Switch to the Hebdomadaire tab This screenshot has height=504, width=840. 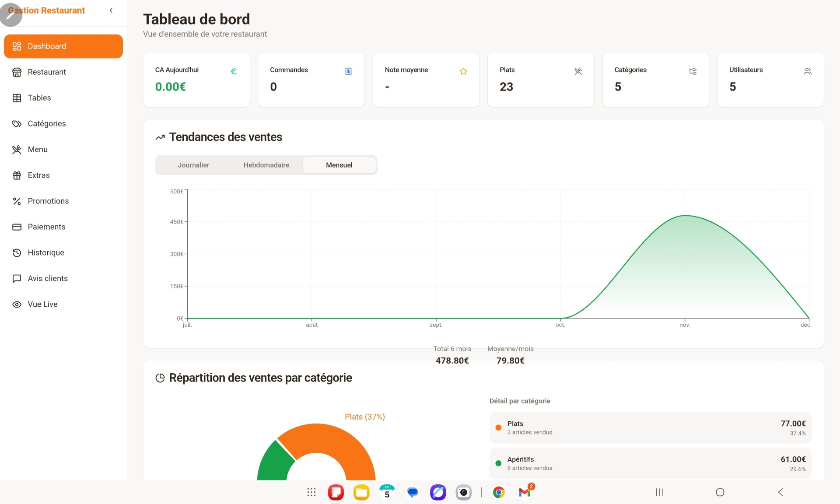pos(266,165)
